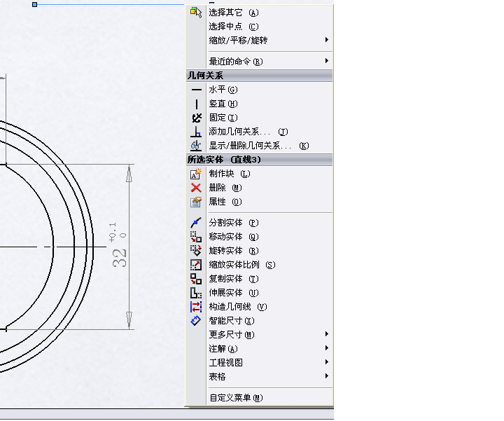Open 属性 (O) properties entry

(260, 202)
